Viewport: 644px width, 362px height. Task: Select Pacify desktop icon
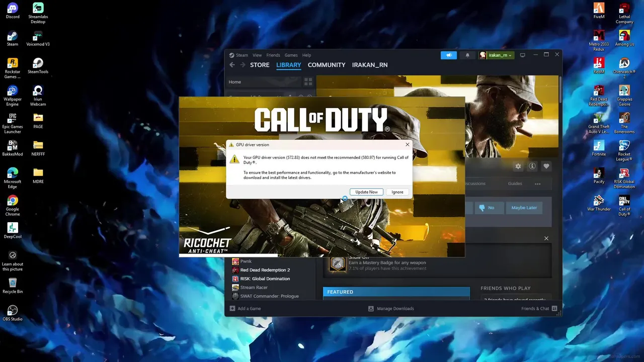click(599, 176)
